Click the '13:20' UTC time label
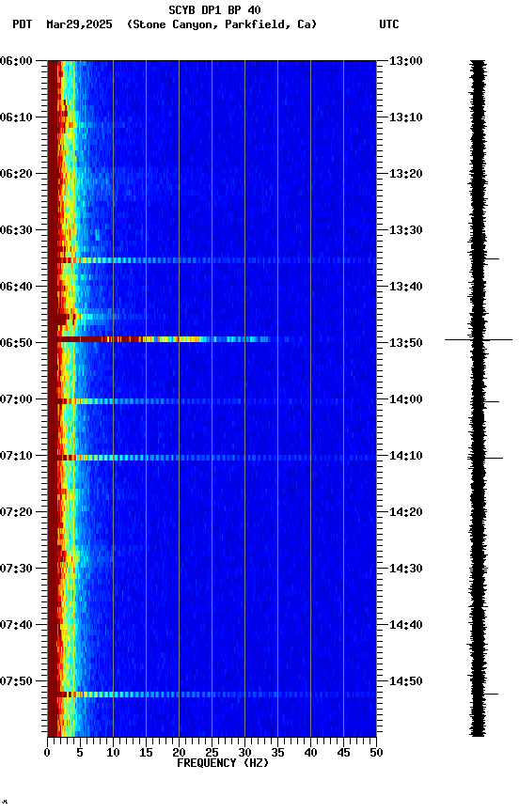This screenshot has width=519, height=812. 406,174
